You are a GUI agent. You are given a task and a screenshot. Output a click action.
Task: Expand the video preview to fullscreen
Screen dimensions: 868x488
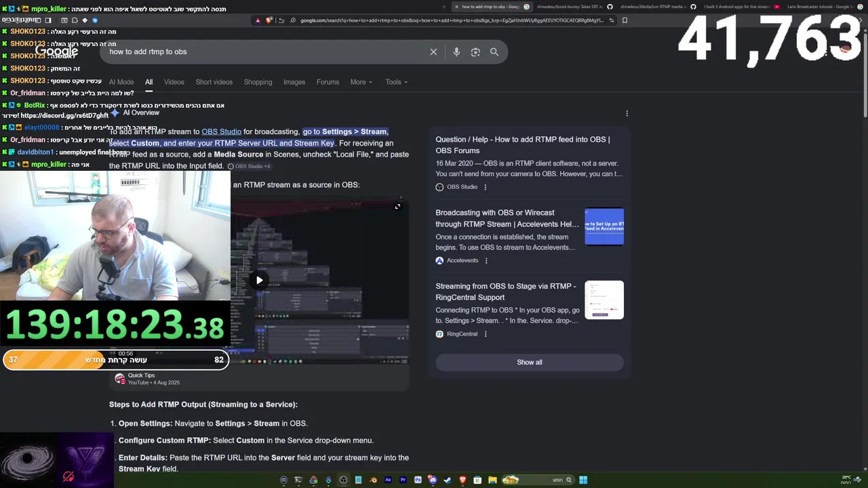tap(397, 207)
